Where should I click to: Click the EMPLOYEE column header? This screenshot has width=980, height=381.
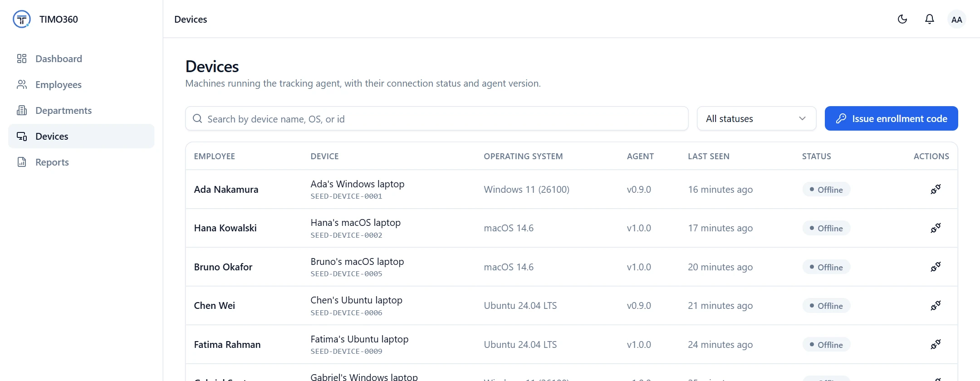[x=215, y=156]
